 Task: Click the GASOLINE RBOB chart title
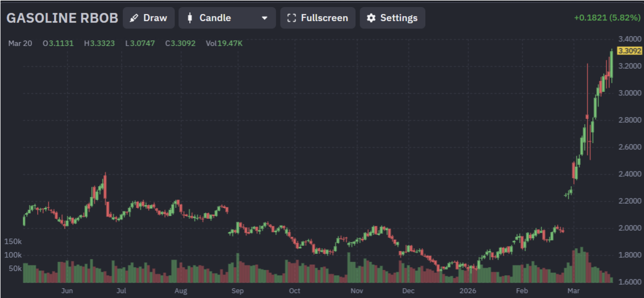62,18
